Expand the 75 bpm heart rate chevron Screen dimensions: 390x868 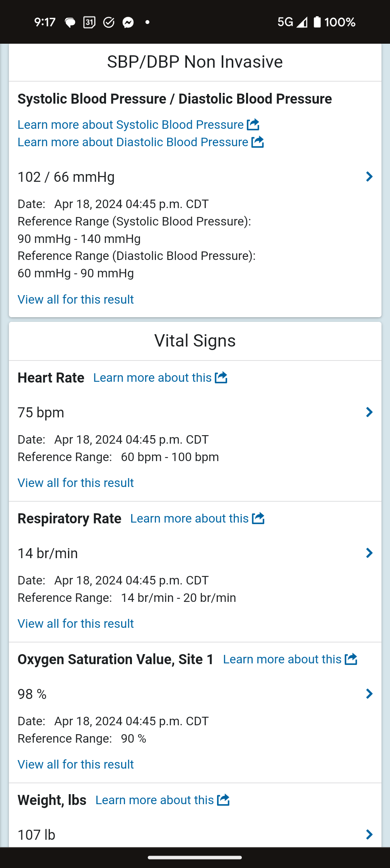click(369, 412)
